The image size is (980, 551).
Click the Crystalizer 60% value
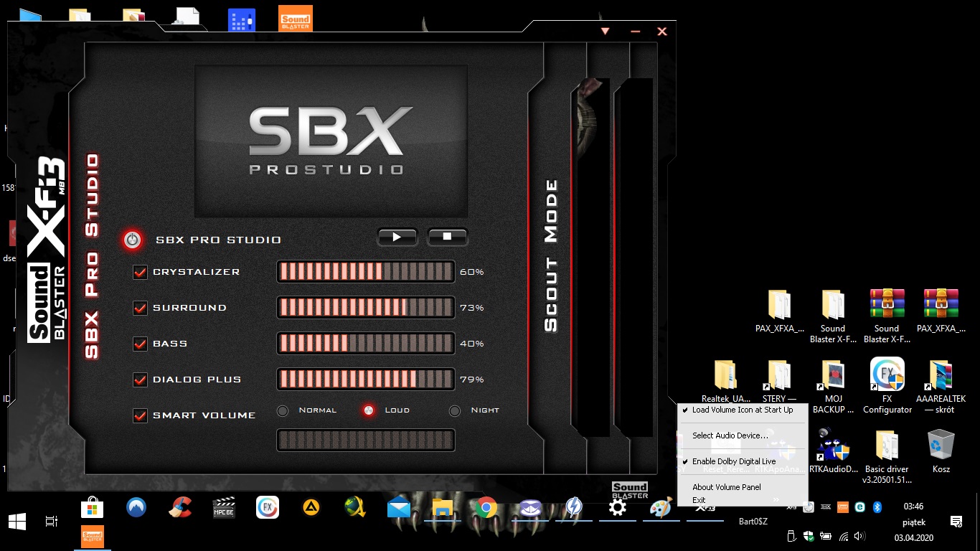[x=472, y=272]
